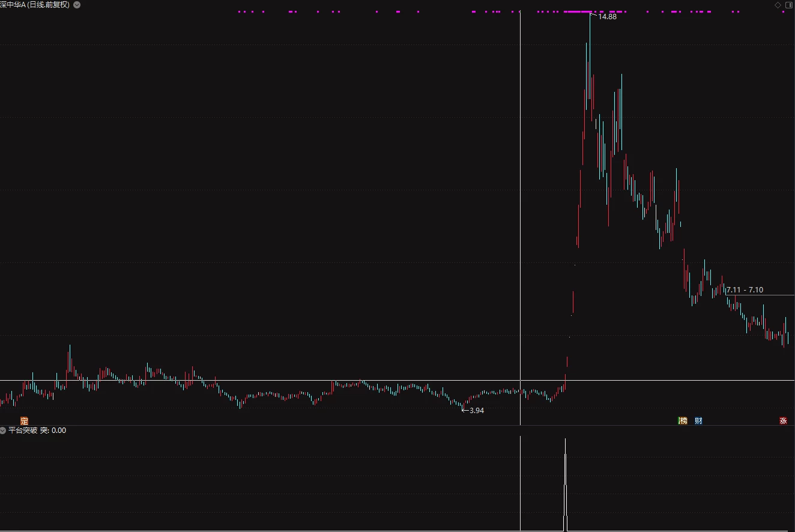Open dropdown next to 深中华A chart title
This screenshot has width=795, height=532.
click(x=77, y=5)
